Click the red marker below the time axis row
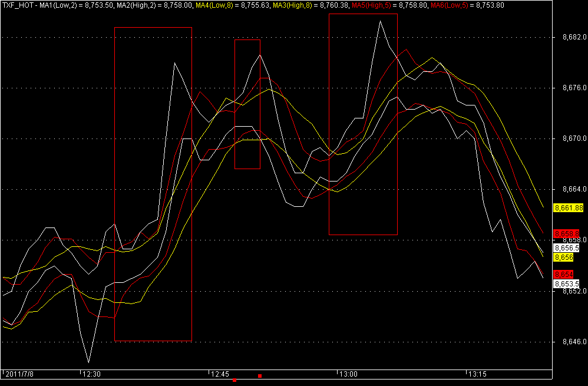The width and height of the screenshot is (588, 386). pos(234,380)
